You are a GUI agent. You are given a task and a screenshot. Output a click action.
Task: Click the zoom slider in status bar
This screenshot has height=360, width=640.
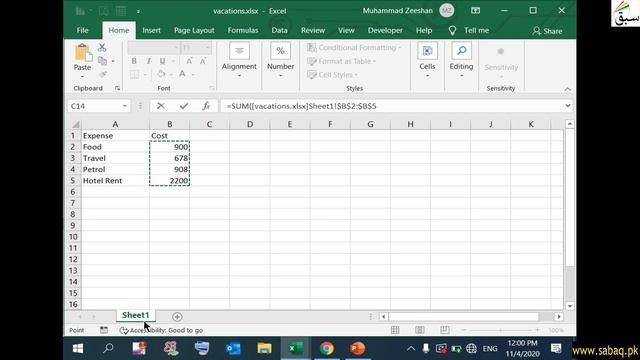[501, 330]
